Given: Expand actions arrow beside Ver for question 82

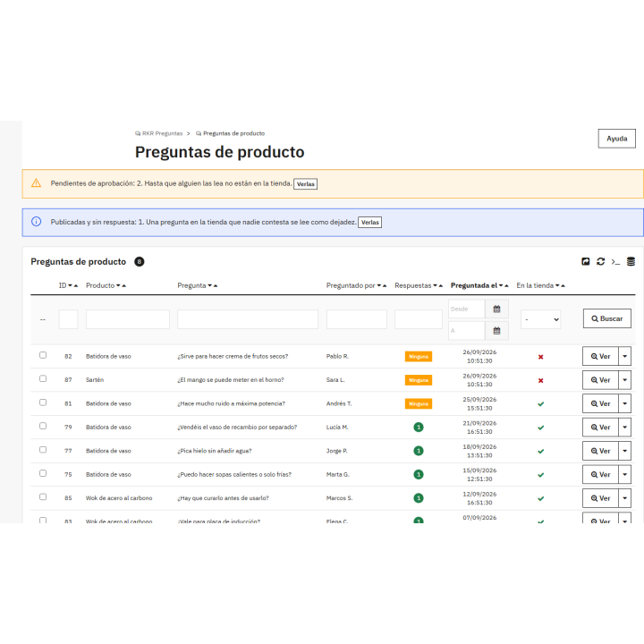Looking at the screenshot, I should pos(624,356).
